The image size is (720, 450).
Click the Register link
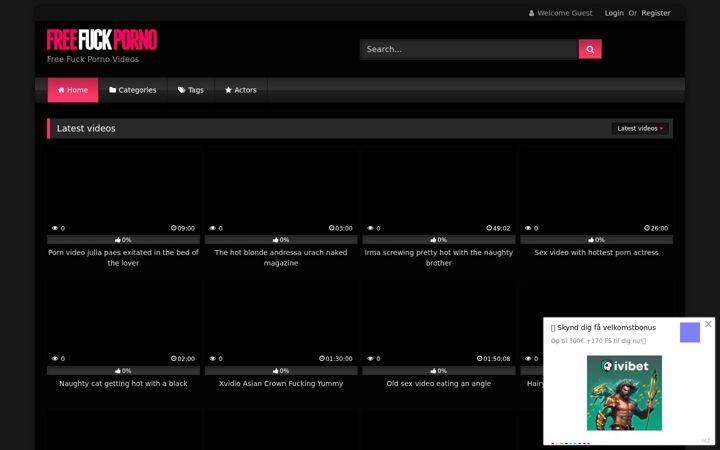tap(656, 13)
